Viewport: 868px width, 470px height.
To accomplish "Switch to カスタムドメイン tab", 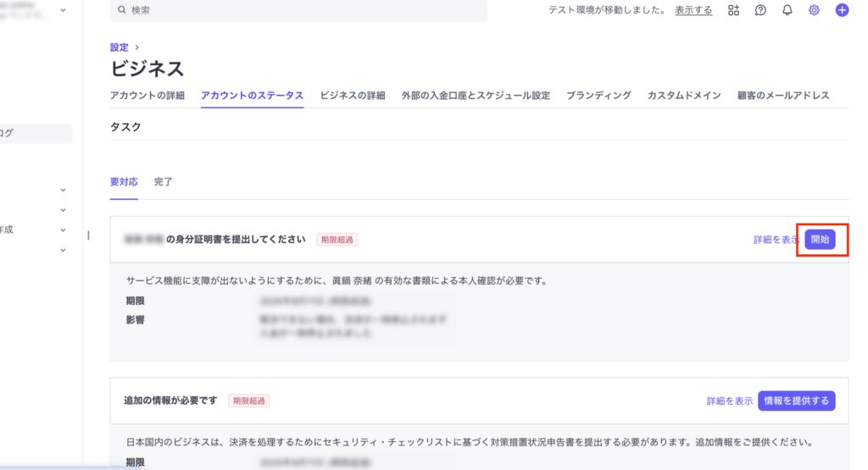I will click(x=684, y=96).
